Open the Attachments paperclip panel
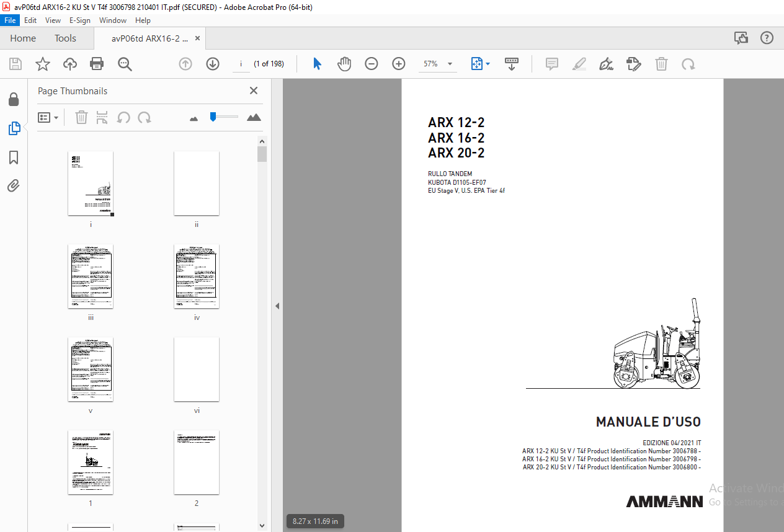784x532 pixels. click(14, 185)
